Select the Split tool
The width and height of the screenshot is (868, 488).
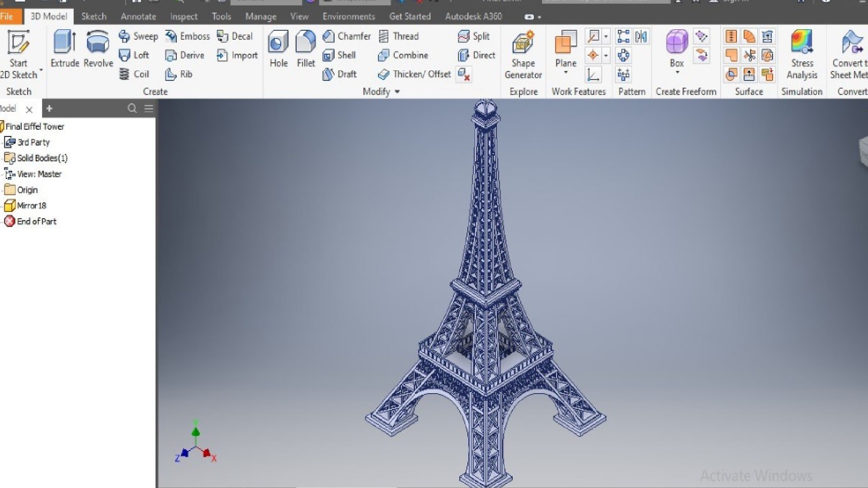(473, 36)
